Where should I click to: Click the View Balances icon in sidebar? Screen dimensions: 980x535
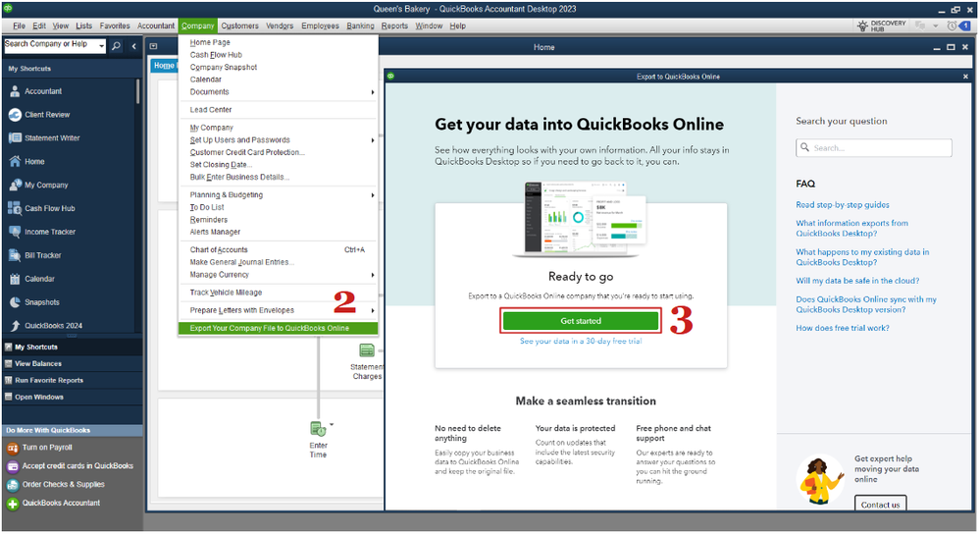pyautogui.click(x=8, y=364)
